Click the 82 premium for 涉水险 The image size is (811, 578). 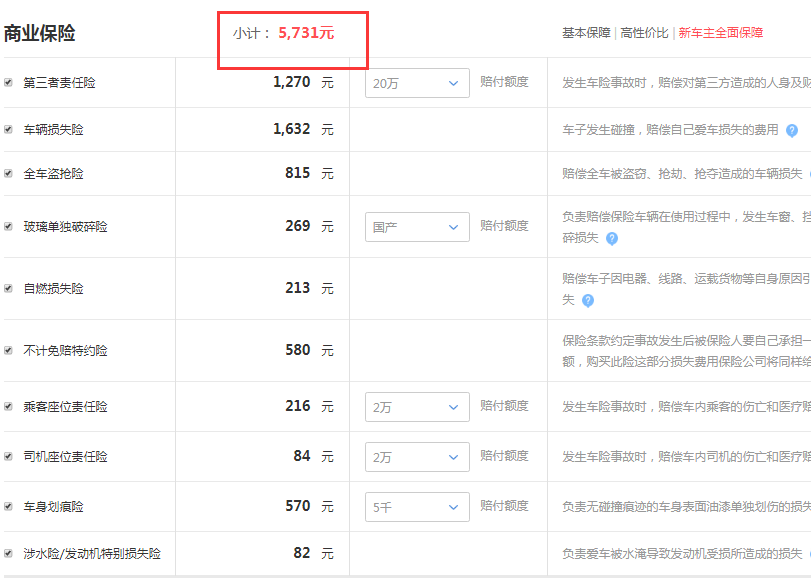[x=302, y=553]
